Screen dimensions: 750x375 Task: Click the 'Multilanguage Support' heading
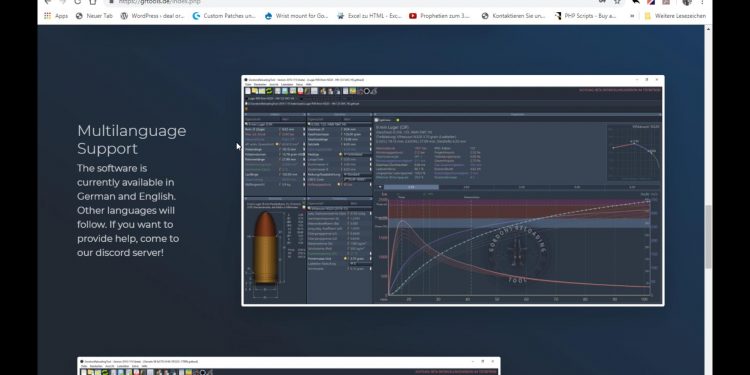pos(132,139)
